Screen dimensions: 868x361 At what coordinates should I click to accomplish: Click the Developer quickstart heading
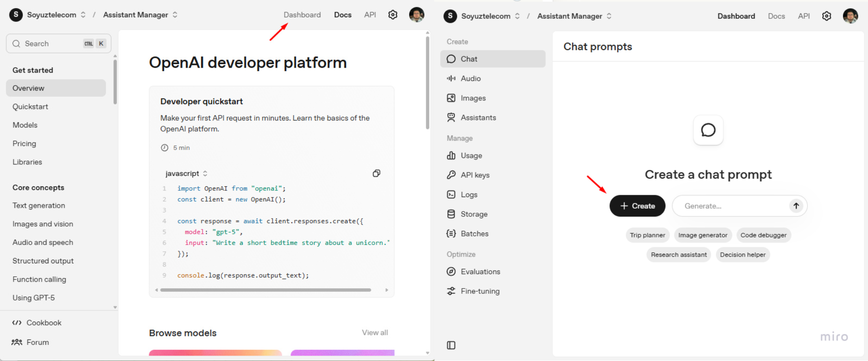click(202, 101)
